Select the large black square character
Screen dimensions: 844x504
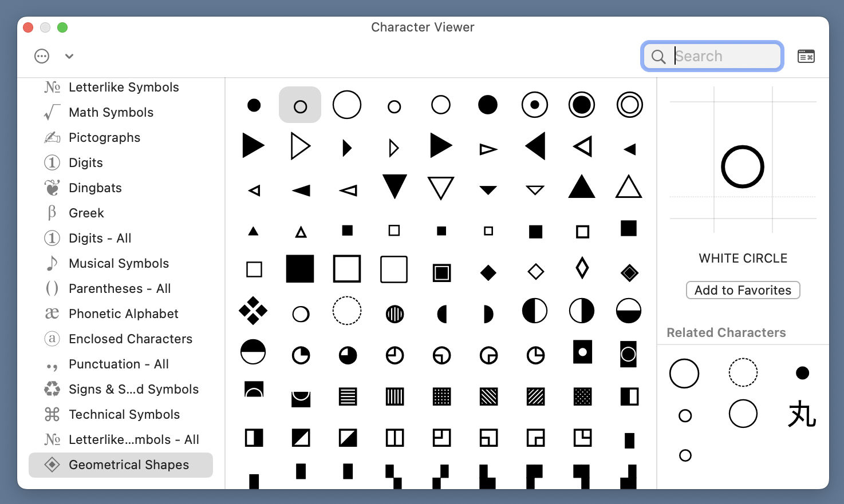pos(300,269)
